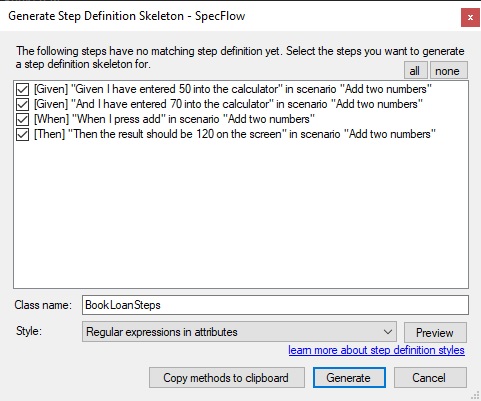Image resolution: width=481 pixels, height=401 pixels.
Task: Click the Cancel button
Action: point(430,378)
